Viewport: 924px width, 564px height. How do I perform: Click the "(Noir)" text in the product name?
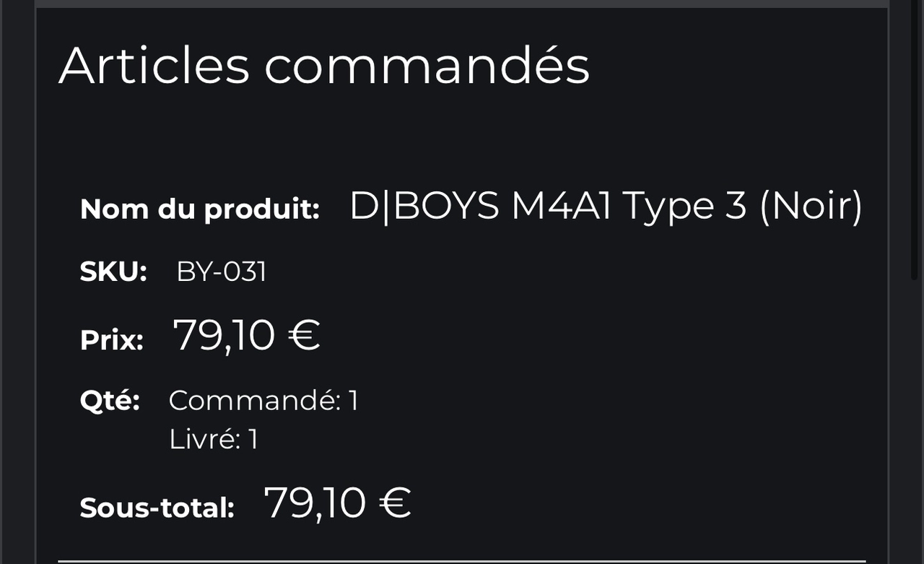pyautogui.click(x=811, y=207)
